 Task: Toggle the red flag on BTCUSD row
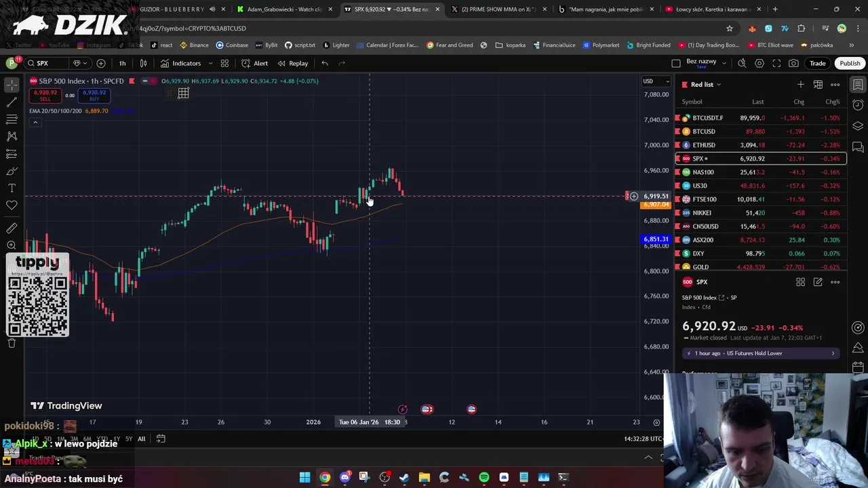[678, 131]
